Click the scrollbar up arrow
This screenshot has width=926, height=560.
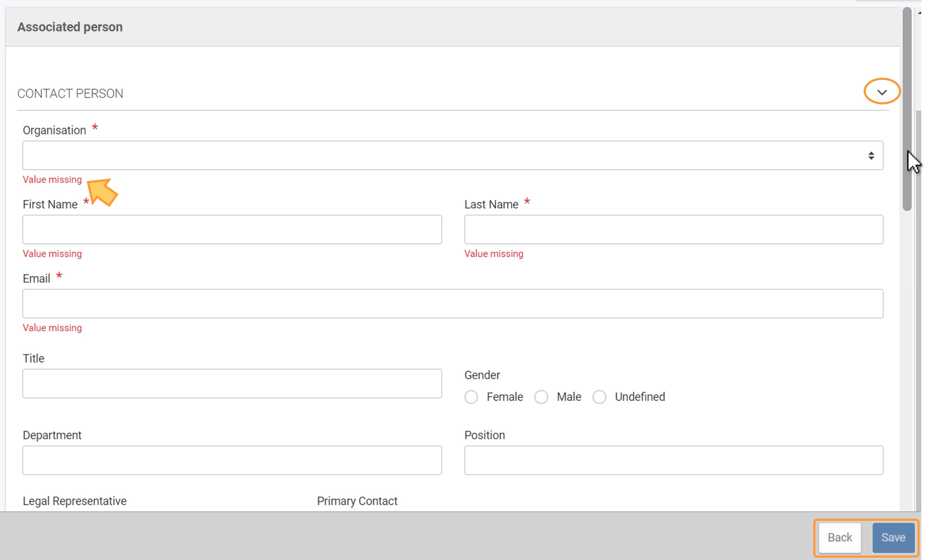click(920, 13)
